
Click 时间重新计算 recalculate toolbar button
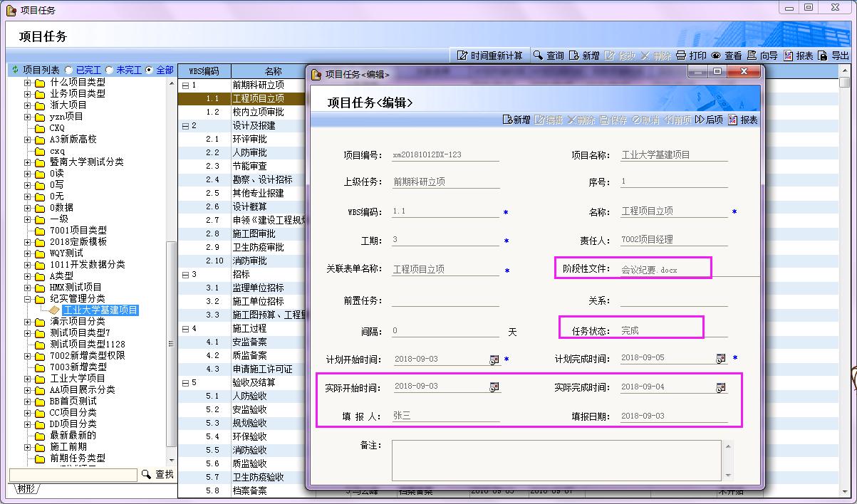(489, 56)
